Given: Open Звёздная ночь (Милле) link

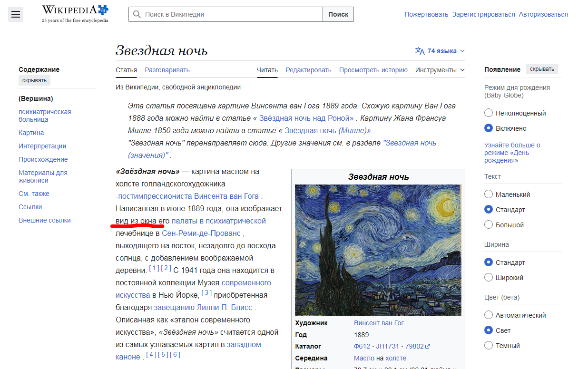Looking at the screenshot, I should click(x=328, y=130).
